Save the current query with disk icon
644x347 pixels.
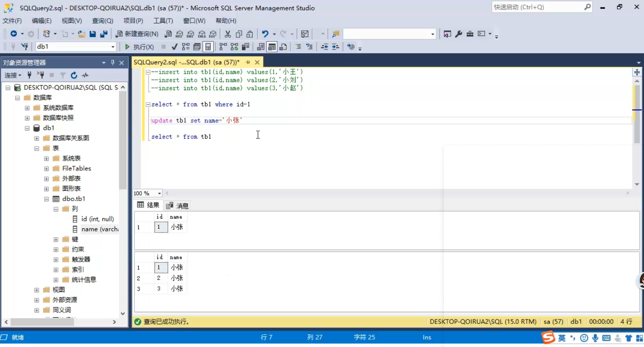(x=93, y=34)
